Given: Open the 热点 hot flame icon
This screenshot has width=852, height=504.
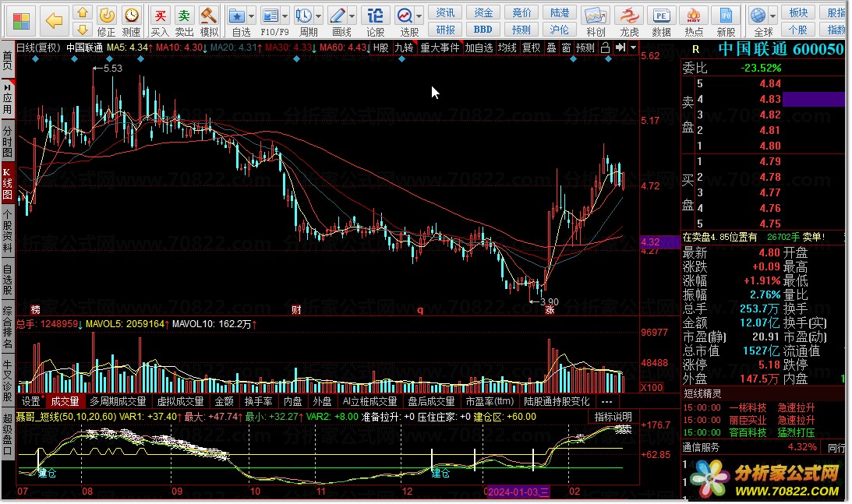Looking at the screenshot, I should point(694,16).
